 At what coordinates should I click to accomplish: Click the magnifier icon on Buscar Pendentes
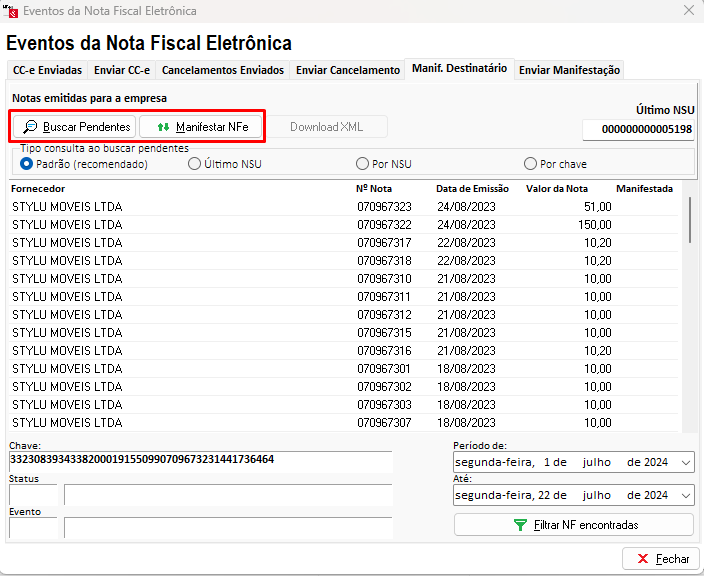coord(30,127)
